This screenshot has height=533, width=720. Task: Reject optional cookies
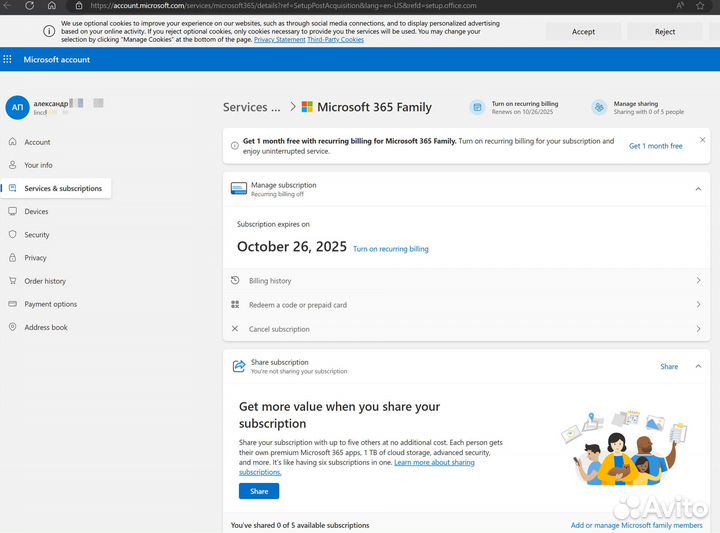[x=664, y=32]
